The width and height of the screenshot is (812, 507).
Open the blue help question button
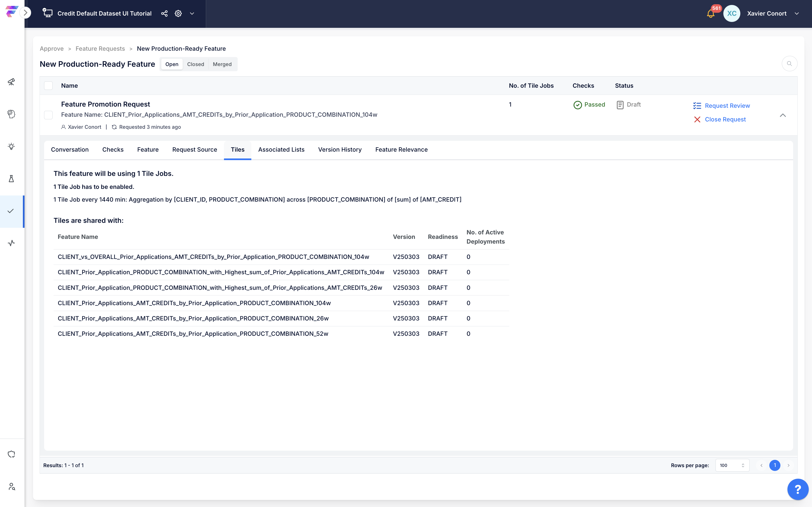point(798,489)
